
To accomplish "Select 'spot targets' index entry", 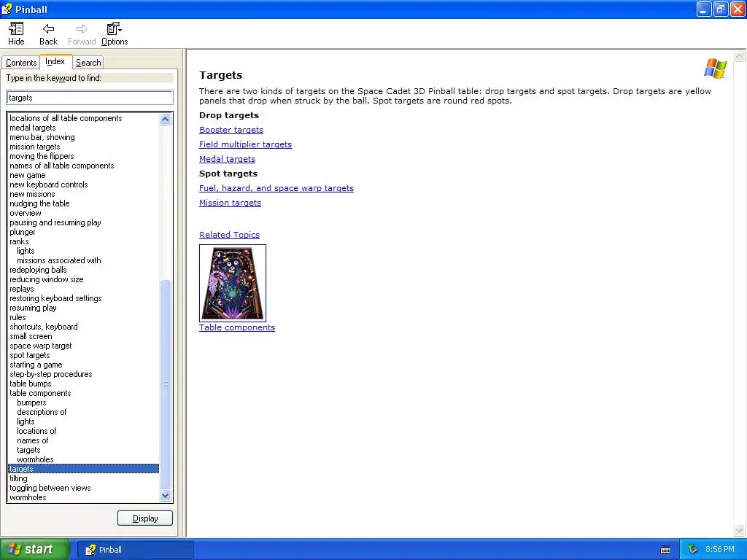I will coord(29,355).
